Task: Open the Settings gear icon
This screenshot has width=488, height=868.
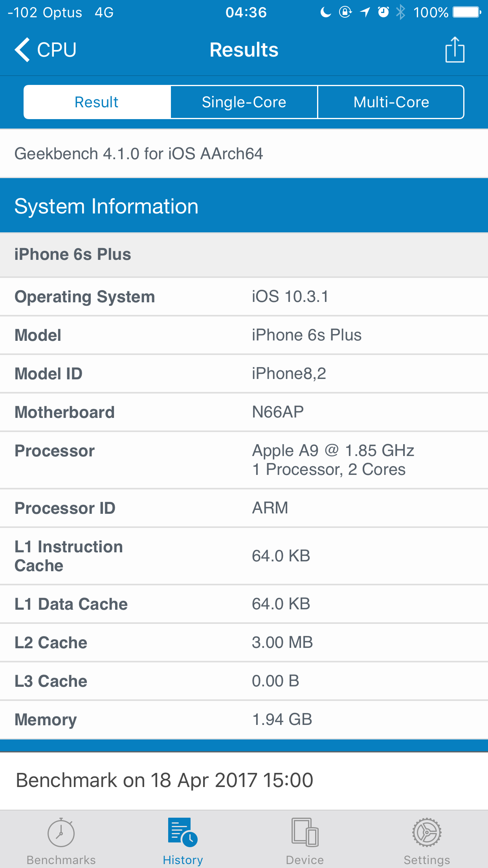Action: 427,833
